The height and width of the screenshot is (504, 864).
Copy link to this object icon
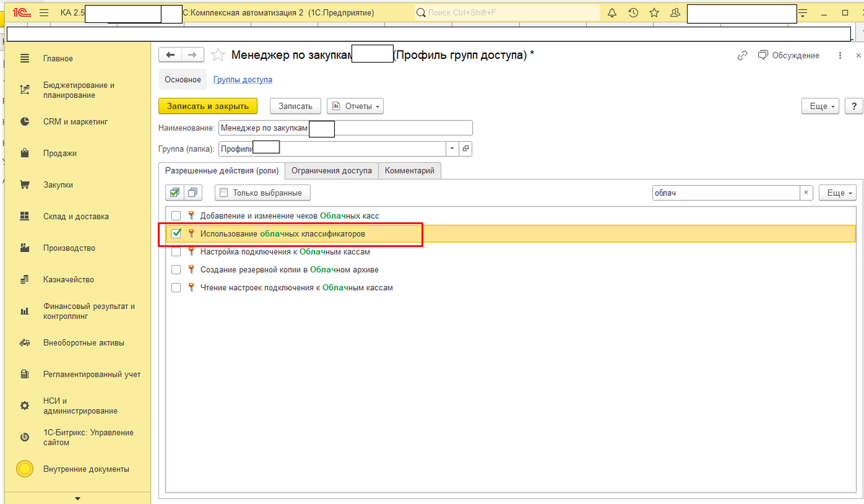[x=742, y=55]
